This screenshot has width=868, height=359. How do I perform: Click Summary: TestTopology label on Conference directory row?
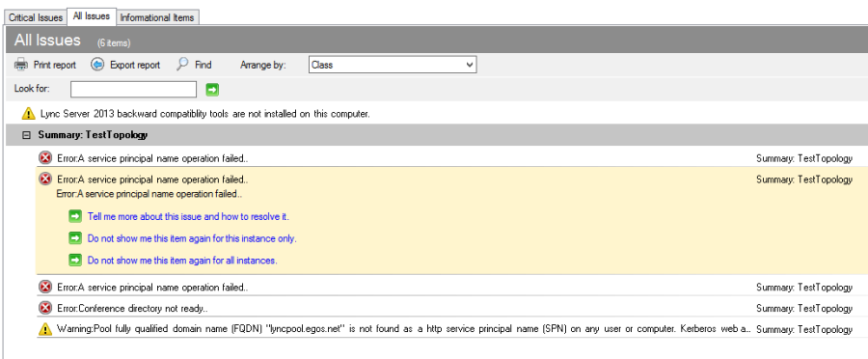pos(804,308)
